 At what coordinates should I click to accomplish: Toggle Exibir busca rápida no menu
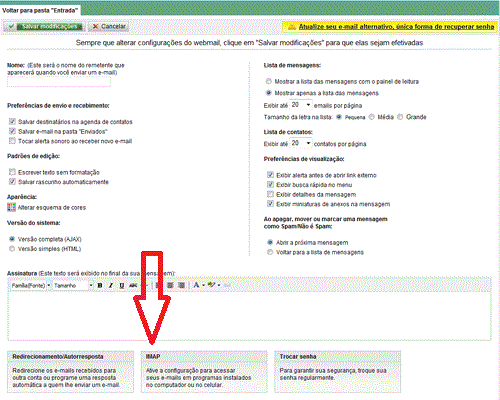point(270,184)
